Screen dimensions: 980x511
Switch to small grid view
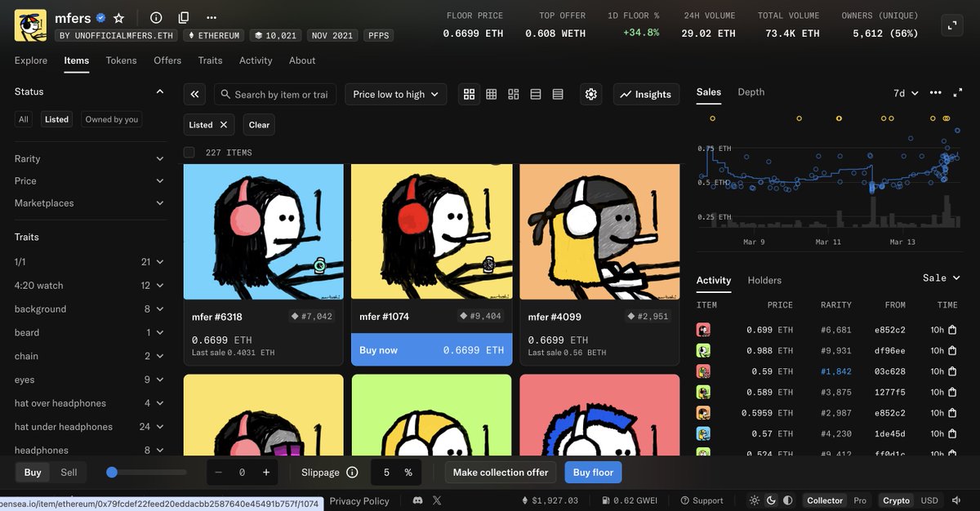click(491, 95)
